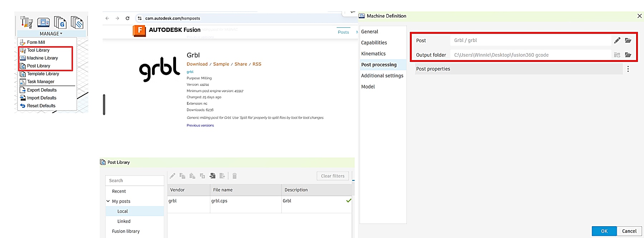Open Template Library icon in Manage toolbar
644x238 pixels.
coord(77,22)
